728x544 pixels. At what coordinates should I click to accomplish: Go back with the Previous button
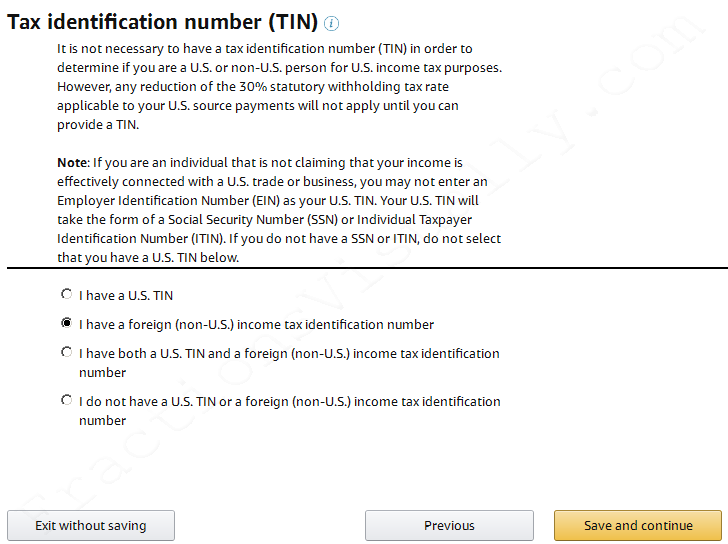[x=449, y=525]
